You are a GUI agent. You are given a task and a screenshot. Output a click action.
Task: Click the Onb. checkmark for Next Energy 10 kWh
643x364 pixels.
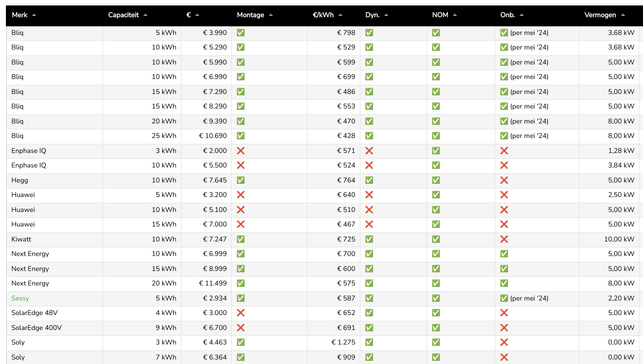[504, 254]
